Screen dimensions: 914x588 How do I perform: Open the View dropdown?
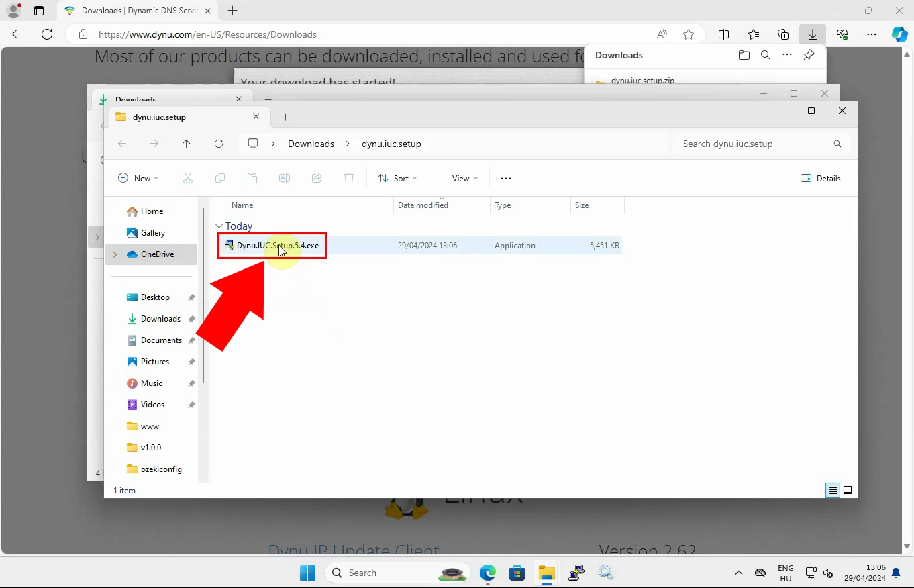click(x=457, y=178)
